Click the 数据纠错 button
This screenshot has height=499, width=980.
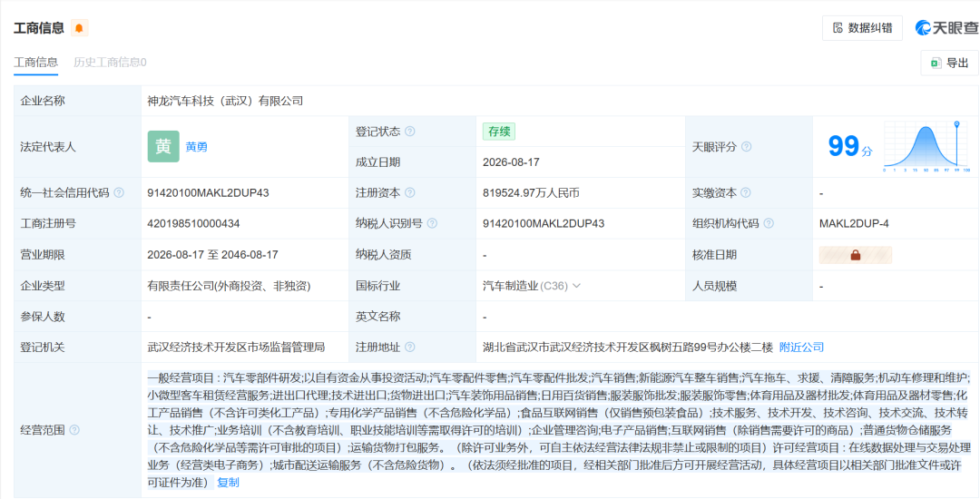click(x=862, y=28)
